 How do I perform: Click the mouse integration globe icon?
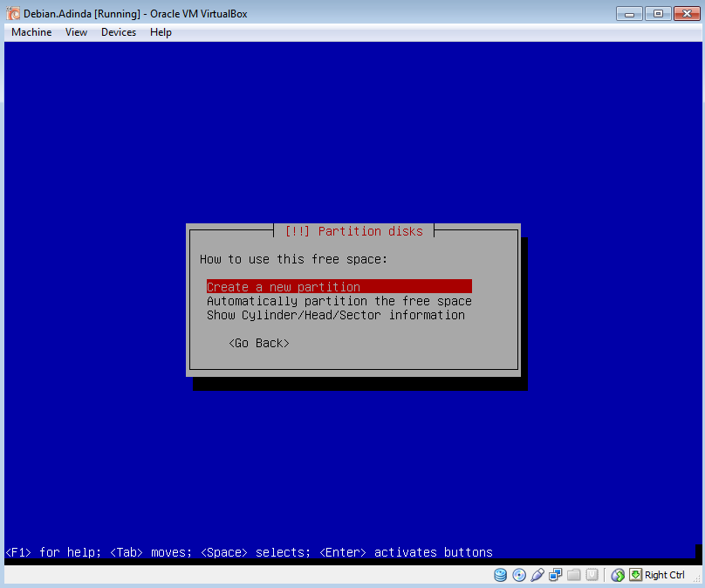(618, 575)
